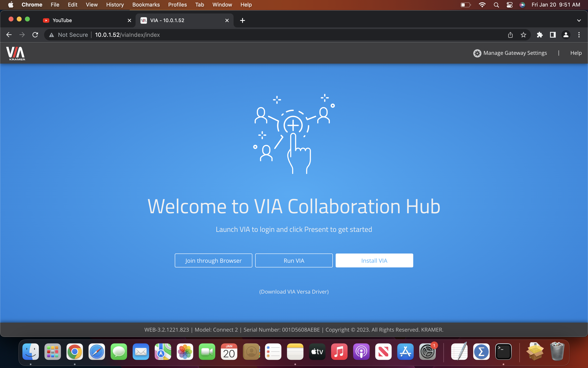This screenshot has width=588, height=368.
Task: Open the Profiles menu
Action: coord(177,5)
